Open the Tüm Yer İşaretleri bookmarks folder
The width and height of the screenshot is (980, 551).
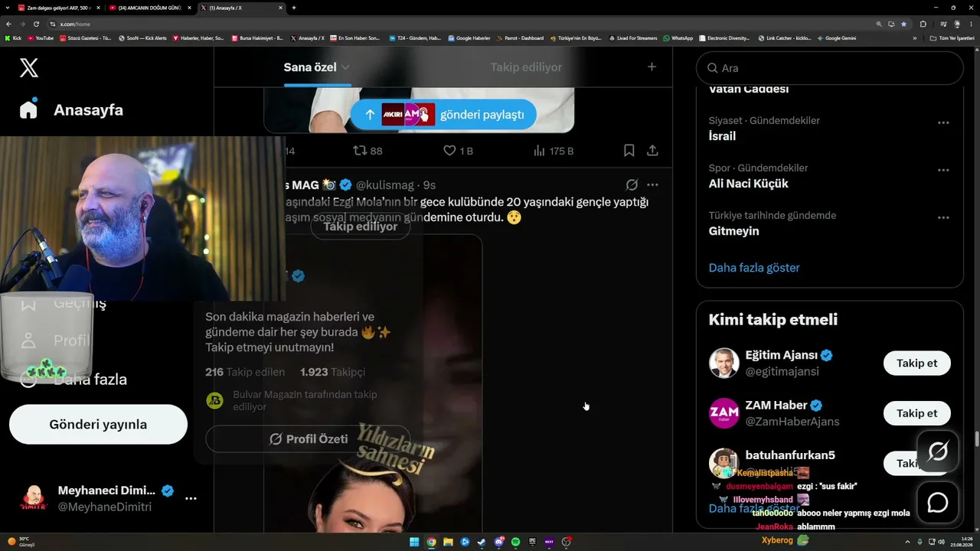coord(952,37)
